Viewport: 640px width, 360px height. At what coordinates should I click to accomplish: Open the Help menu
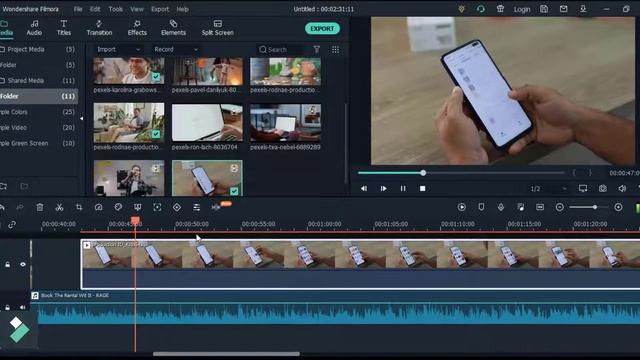[x=182, y=9]
